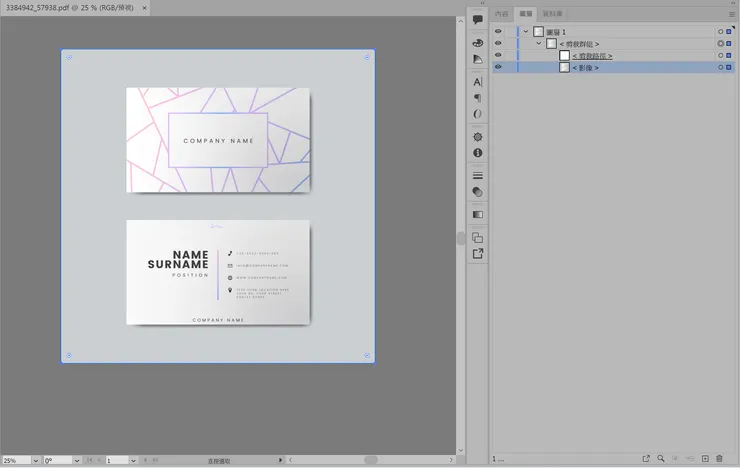The height and width of the screenshot is (468, 740).
Task: Open the Color Guide panel icon
Action: click(477, 59)
